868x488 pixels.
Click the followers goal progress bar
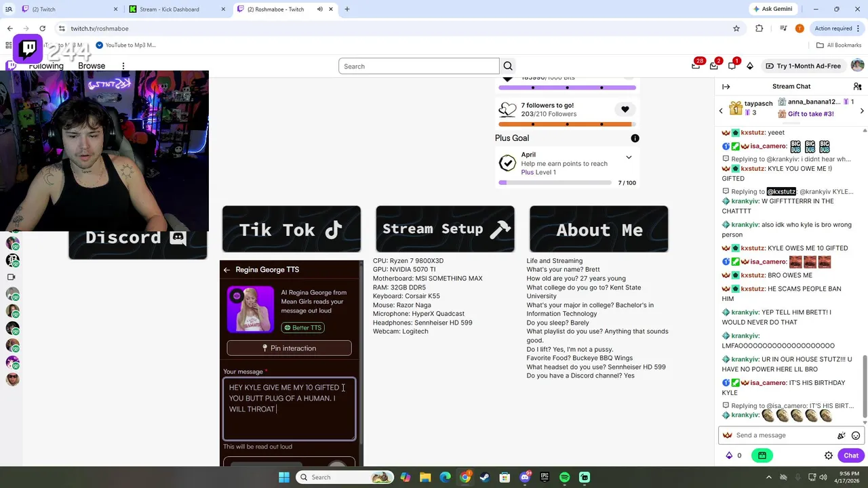click(567, 124)
